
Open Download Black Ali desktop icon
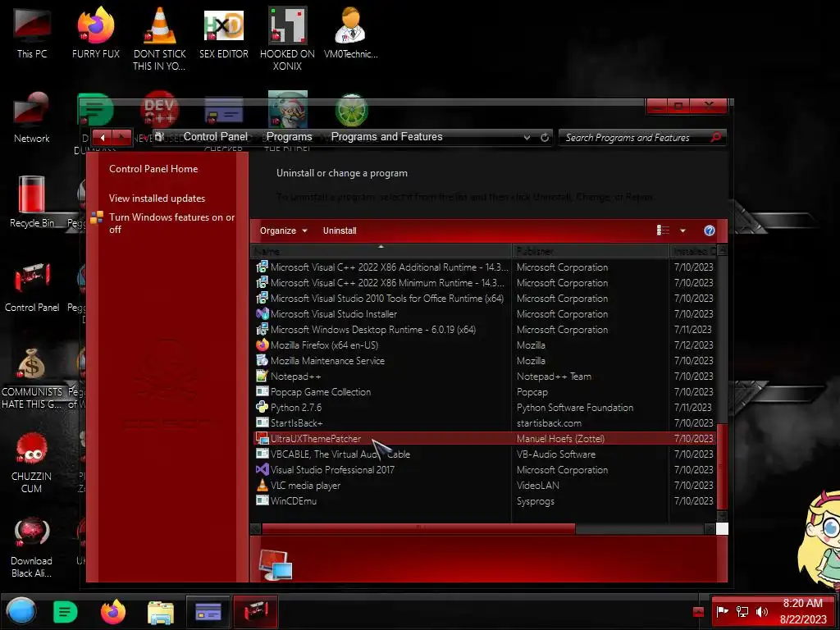(x=32, y=546)
